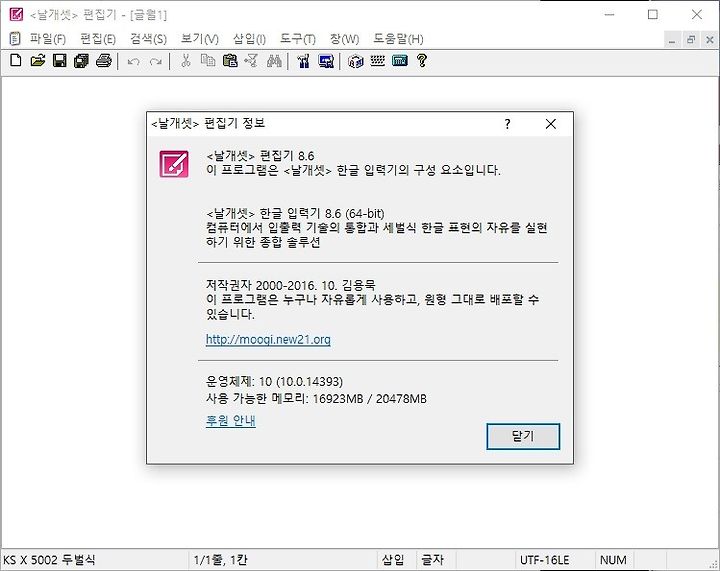Click the monitor icon in the toolbar
720x571 pixels.
click(x=326, y=61)
